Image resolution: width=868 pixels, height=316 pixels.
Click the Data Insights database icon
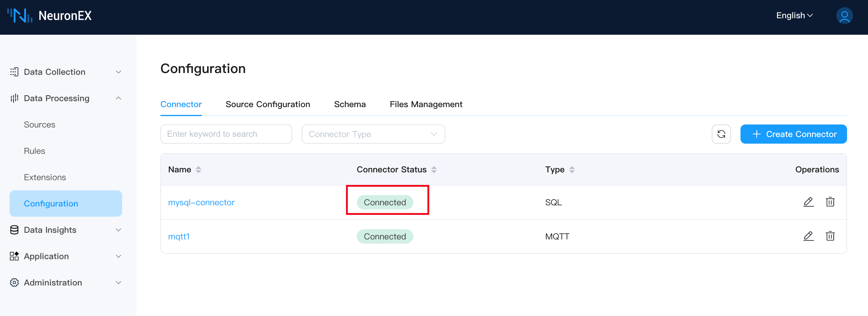tap(14, 230)
